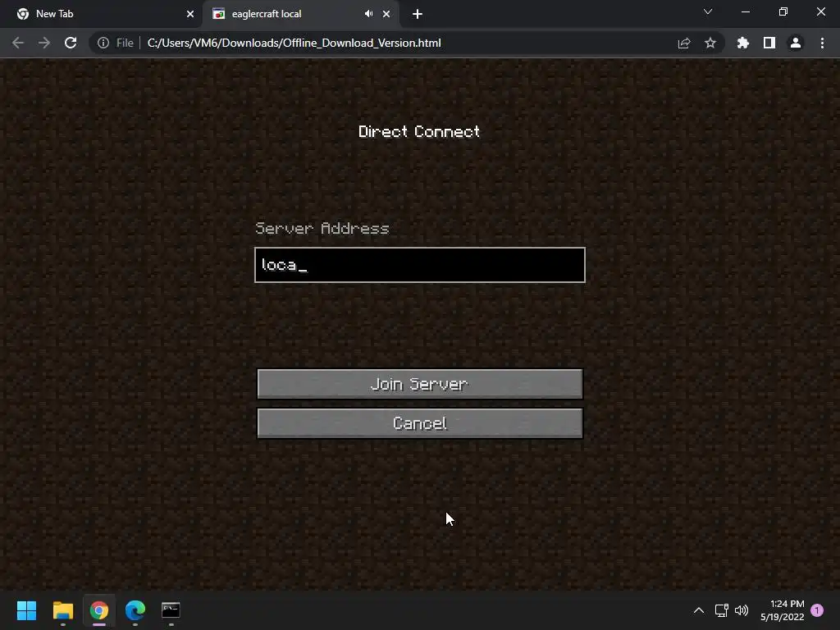
Task: Go back in browser history
Action: pos(18,43)
